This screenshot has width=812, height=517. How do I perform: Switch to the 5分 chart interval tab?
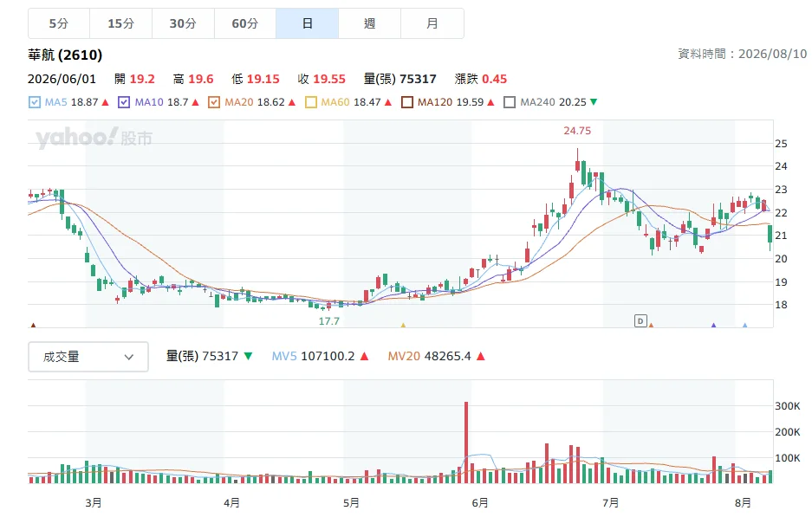pos(59,23)
